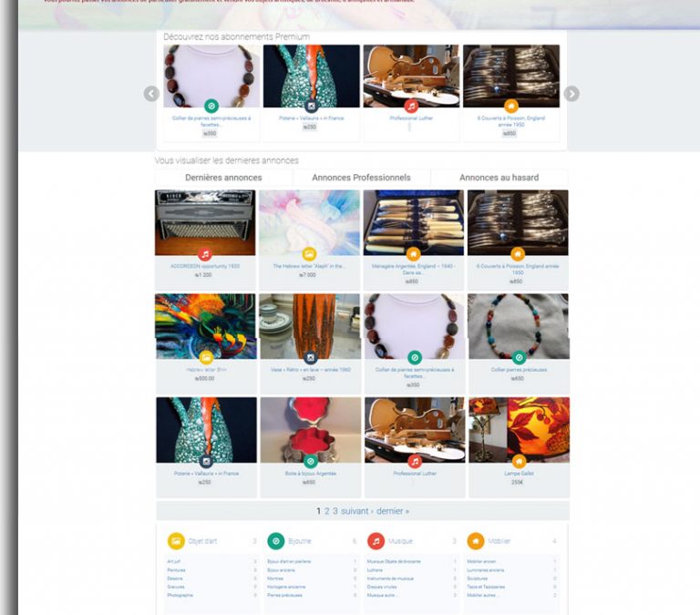Click the dernier pagination link
700x615 pixels.
[x=393, y=511]
